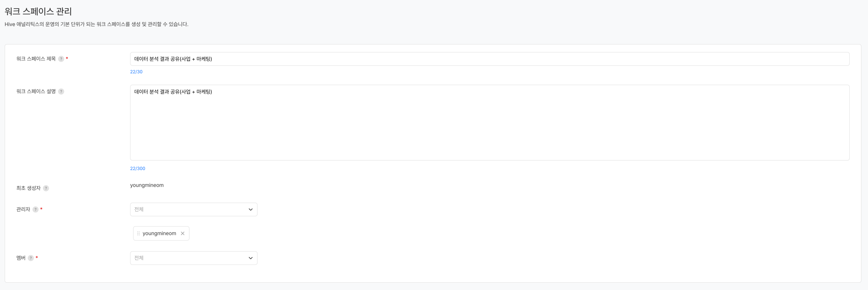Open the 관리자 selection dropdown
868x290 pixels.
click(193, 210)
